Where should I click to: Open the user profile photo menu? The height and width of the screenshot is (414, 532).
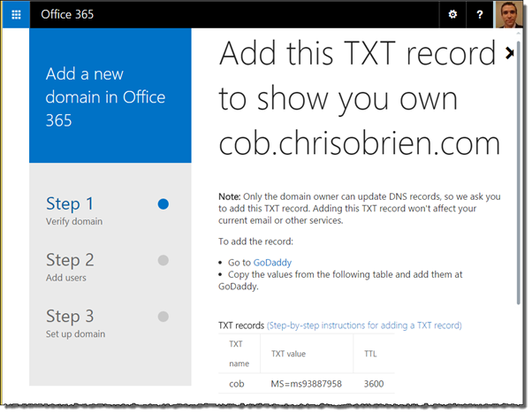tap(508, 15)
